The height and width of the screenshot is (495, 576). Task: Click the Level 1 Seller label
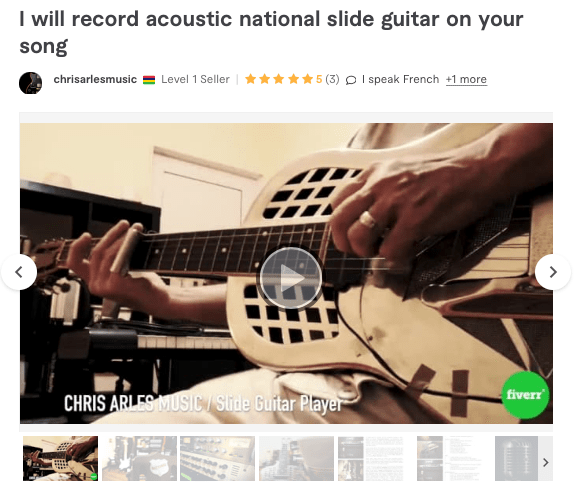tap(195, 79)
